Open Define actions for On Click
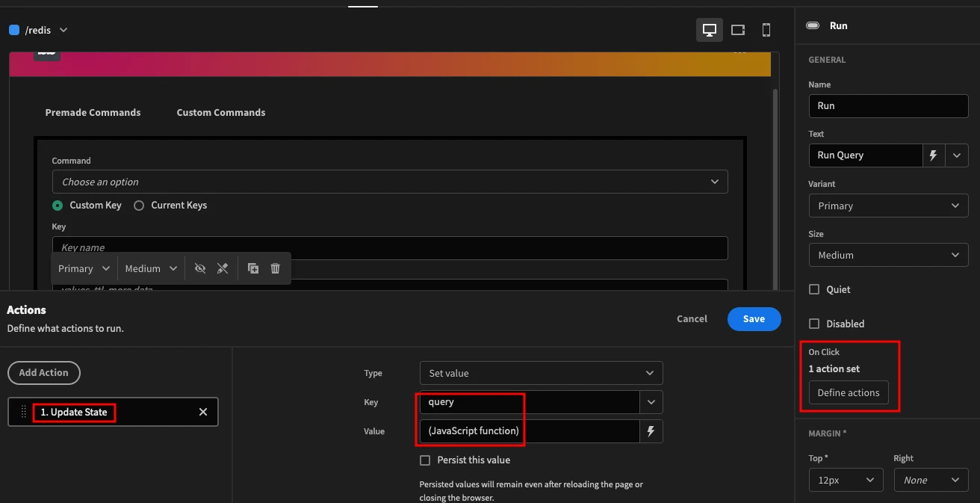 click(849, 392)
